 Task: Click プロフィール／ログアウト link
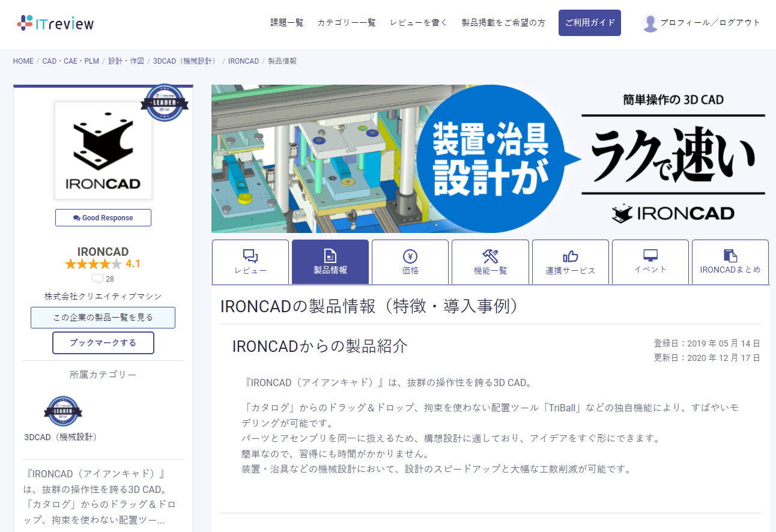tap(711, 23)
